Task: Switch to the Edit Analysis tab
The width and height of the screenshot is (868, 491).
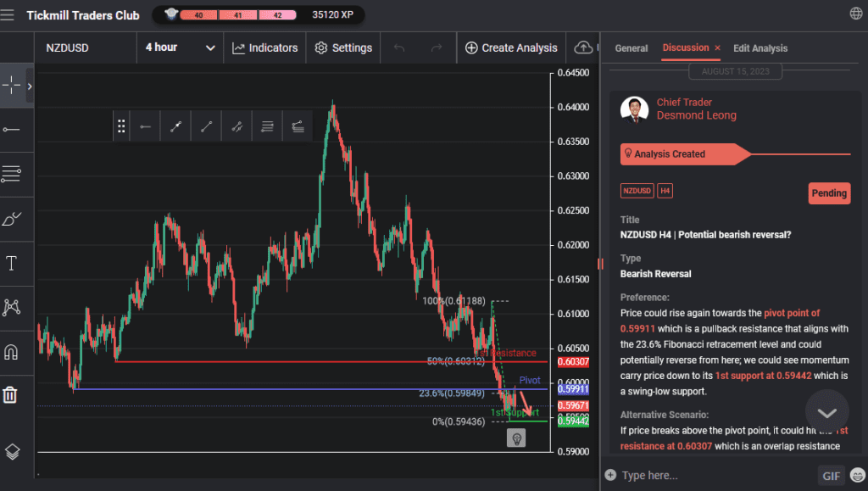Action: click(x=760, y=48)
